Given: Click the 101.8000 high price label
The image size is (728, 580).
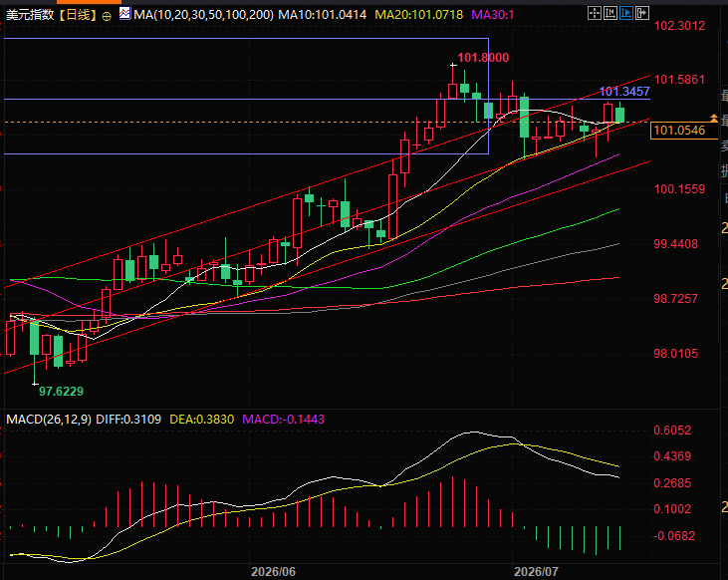Looking at the screenshot, I should pyautogui.click(x=483, y=58).
